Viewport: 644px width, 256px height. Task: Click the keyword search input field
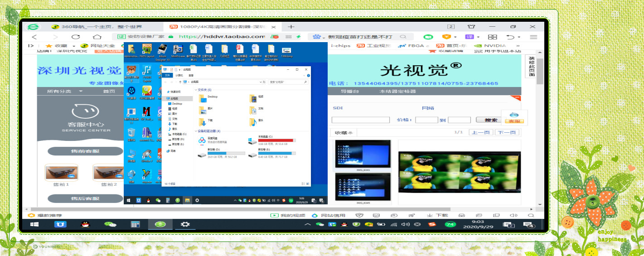coord(361,120)
